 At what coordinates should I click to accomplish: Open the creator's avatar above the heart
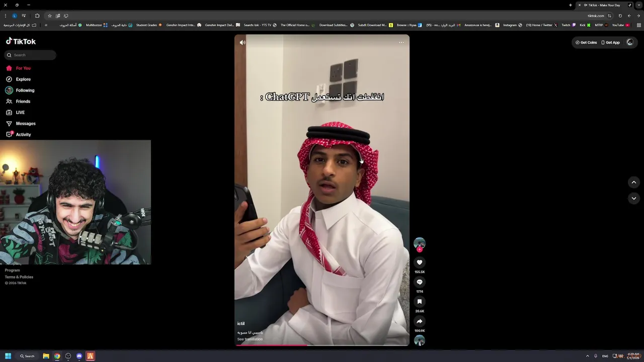(420, 243)
